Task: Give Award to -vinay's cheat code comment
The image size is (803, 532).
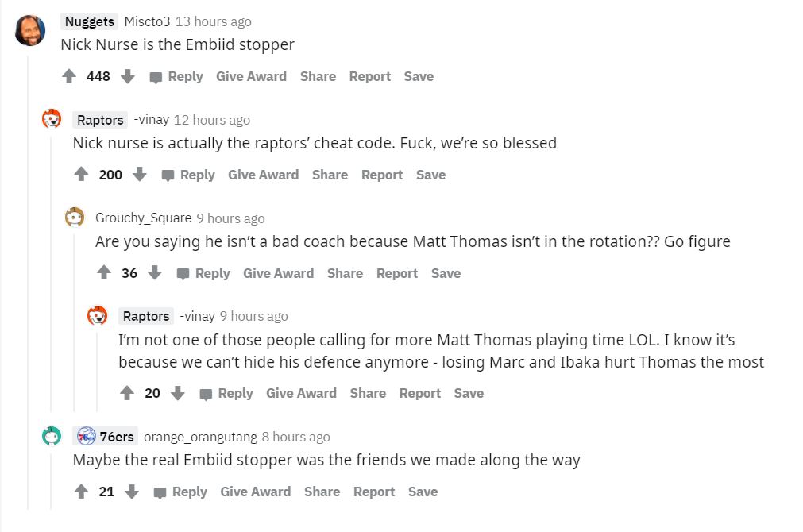Action: (x=263, y=175)
